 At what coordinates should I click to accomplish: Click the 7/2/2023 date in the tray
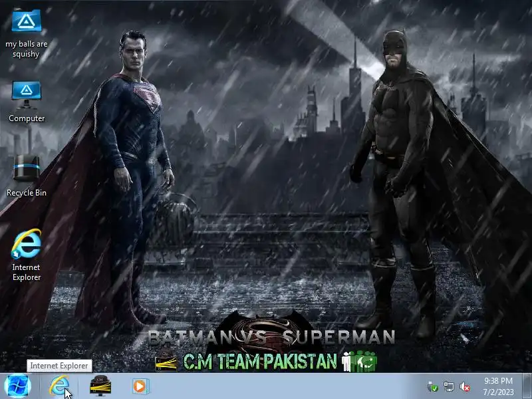(498, 392)
